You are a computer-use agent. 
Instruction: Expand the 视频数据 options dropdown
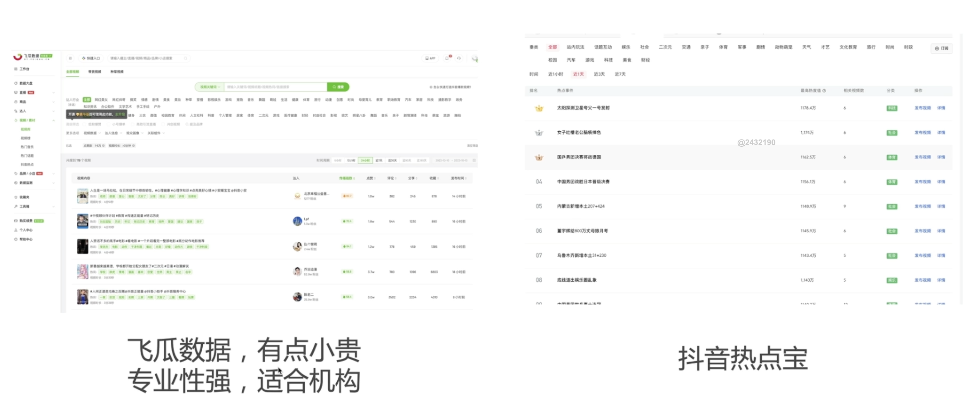coord(92,133)
